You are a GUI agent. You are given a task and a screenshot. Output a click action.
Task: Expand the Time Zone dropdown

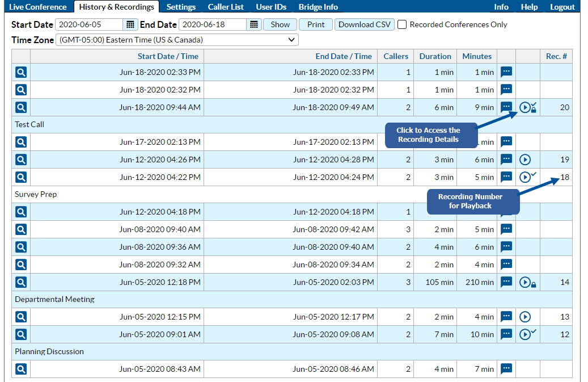[x=177, y=40]
